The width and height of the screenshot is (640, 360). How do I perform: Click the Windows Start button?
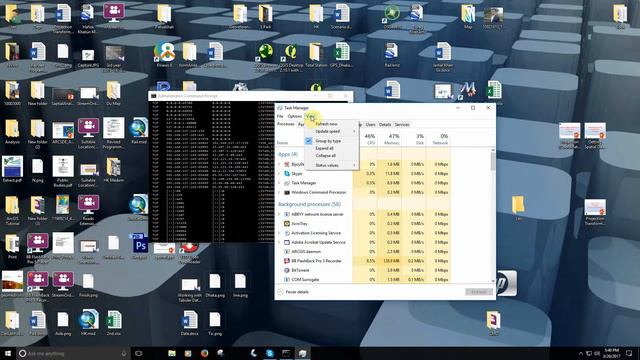tap(7, 353)
